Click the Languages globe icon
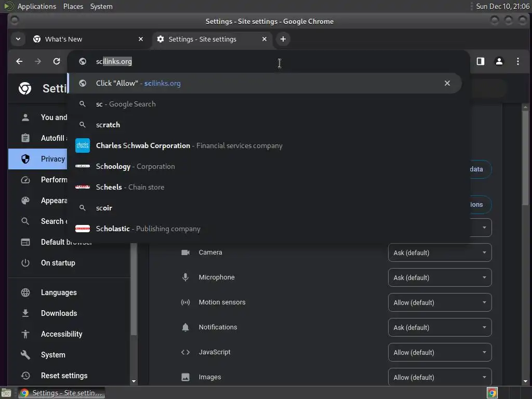This screenshot has height=399, width=532. tap(25, 292)
